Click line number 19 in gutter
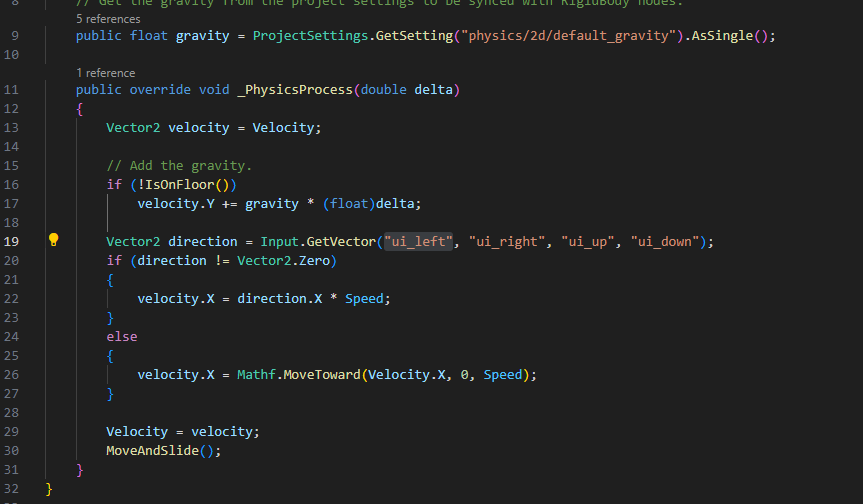The image size is (863, 504). point(11,242)
